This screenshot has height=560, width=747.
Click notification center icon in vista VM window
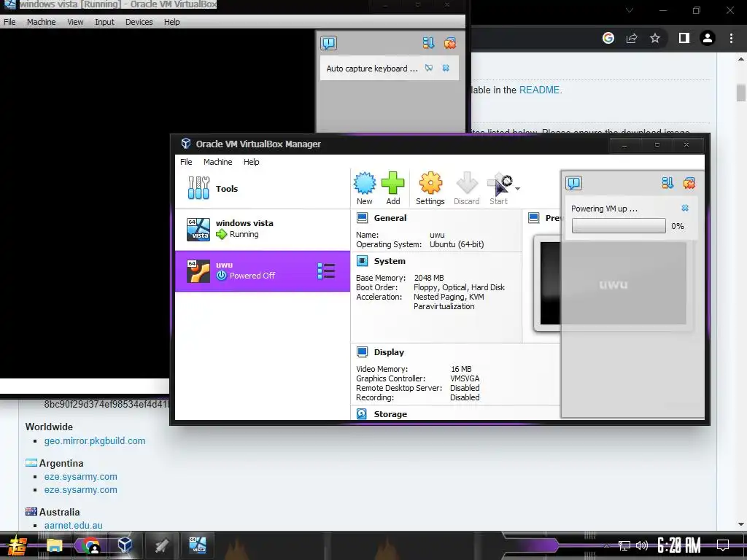pos(328,43)
